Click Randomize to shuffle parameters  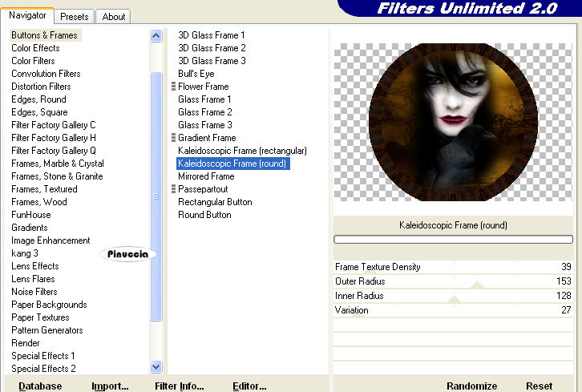click(x=471, y=386)
